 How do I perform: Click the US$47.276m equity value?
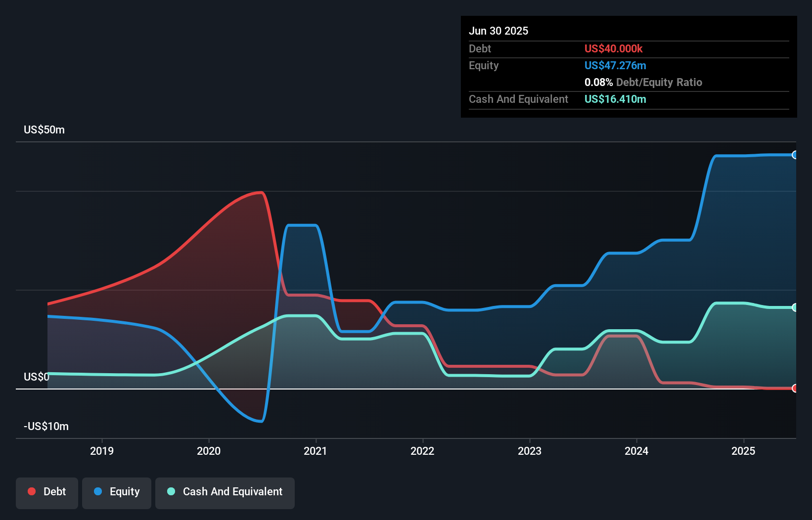pyautogui.click(x=615, y=65)
